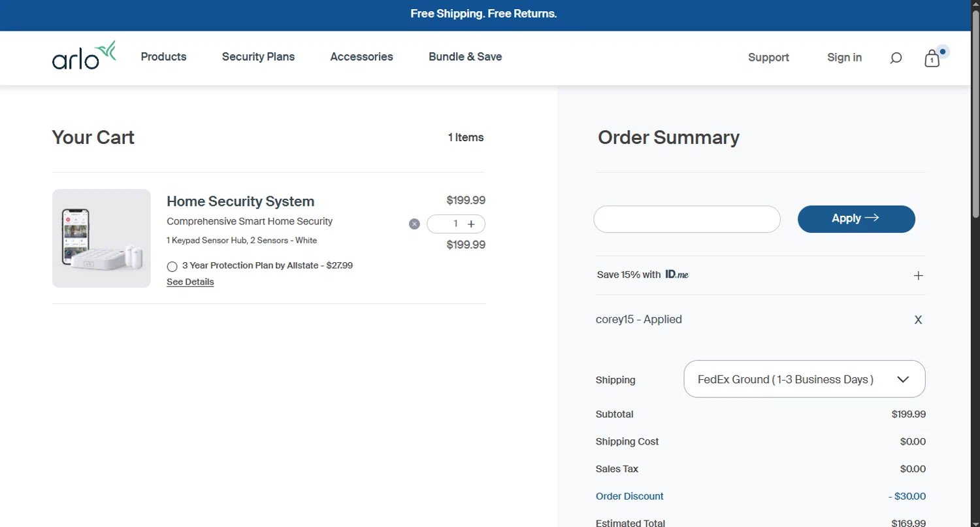This screenshot has width=980, height=527.
Task: Open the Bundle & Save menu
Action: pos(465,57)
